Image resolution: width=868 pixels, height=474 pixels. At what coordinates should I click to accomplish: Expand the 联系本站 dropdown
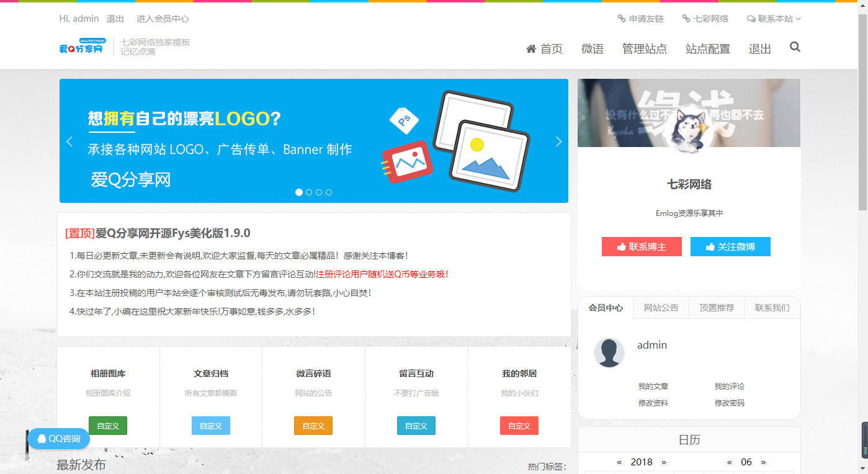(x=773, y=19)
